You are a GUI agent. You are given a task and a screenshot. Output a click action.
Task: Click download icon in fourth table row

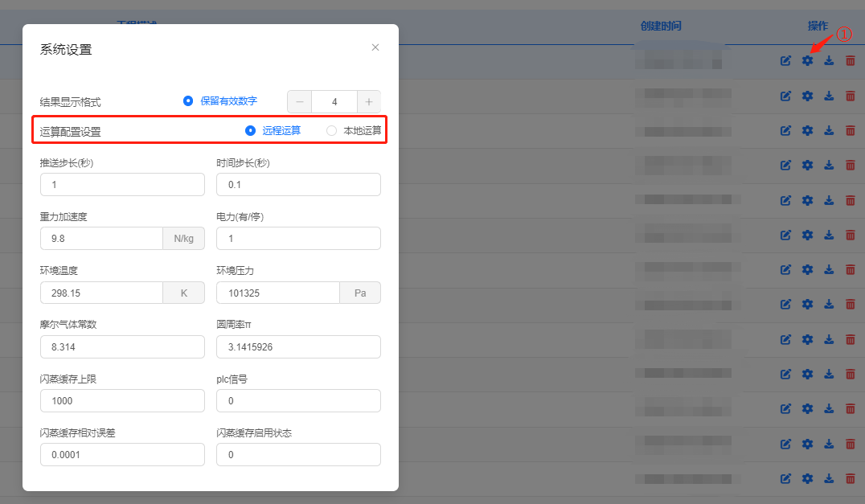pyautogui.click(x=829, y=165)
